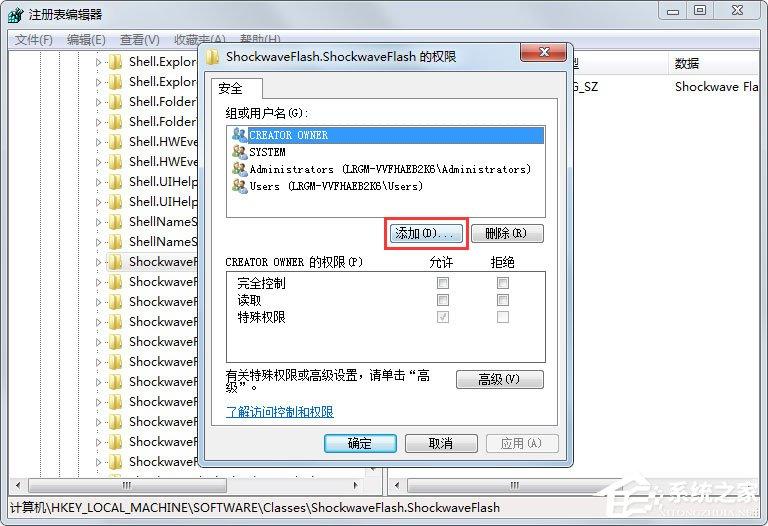
Task: Click left arrow of value pane scrollbar
Action: pos(397,485)
